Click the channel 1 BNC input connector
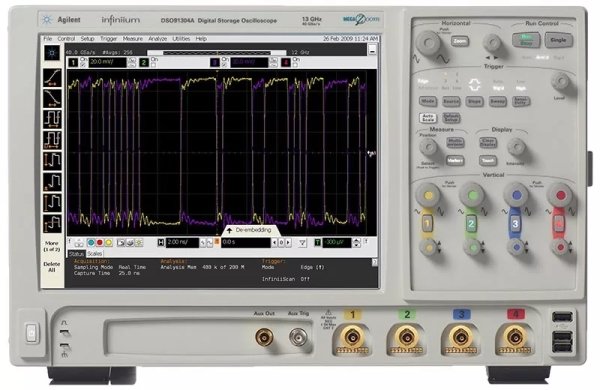 352,338
